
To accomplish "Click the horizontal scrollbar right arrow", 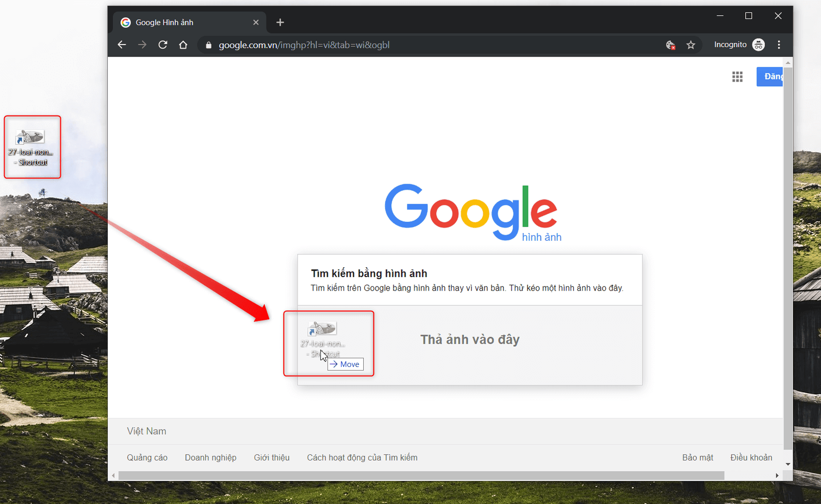I will point(777,476).
